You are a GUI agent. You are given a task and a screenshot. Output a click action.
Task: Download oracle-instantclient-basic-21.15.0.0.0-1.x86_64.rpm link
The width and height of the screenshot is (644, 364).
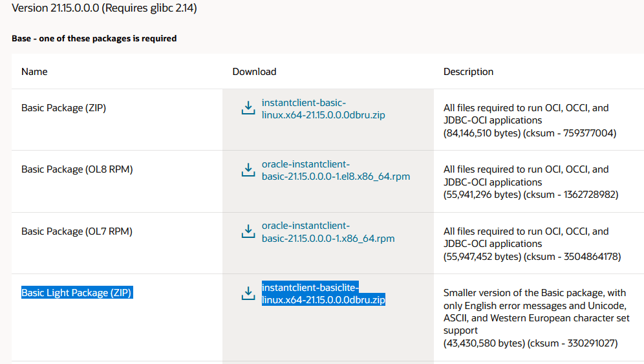coord(328,232)
